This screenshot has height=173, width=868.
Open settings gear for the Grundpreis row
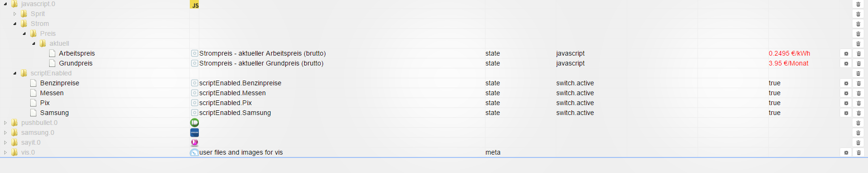click(846, 64)
